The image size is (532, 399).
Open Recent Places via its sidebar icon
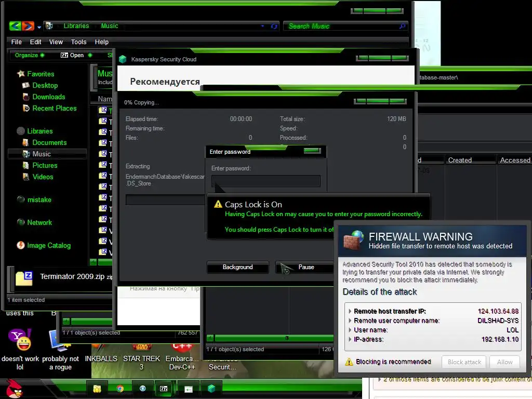click(26, 108)
